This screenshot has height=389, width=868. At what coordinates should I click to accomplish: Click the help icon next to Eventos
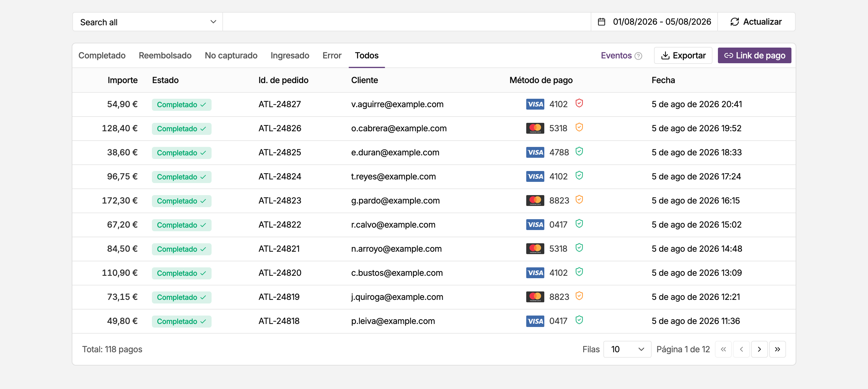point(638,56)
